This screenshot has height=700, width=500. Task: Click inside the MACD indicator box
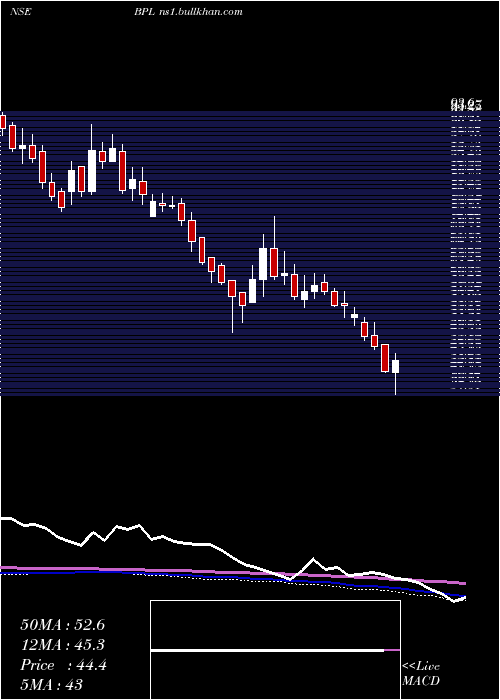275,650
